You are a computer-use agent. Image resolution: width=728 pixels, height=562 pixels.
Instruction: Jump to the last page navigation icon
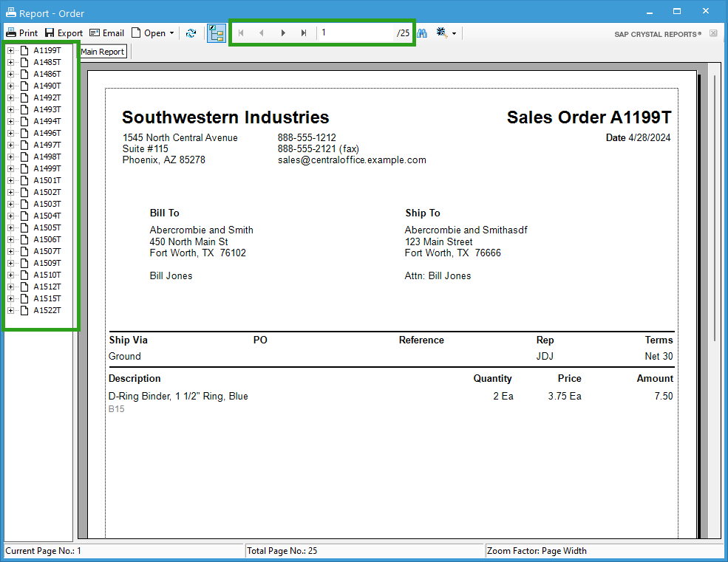pyautogui.click(x=304, y=32)
